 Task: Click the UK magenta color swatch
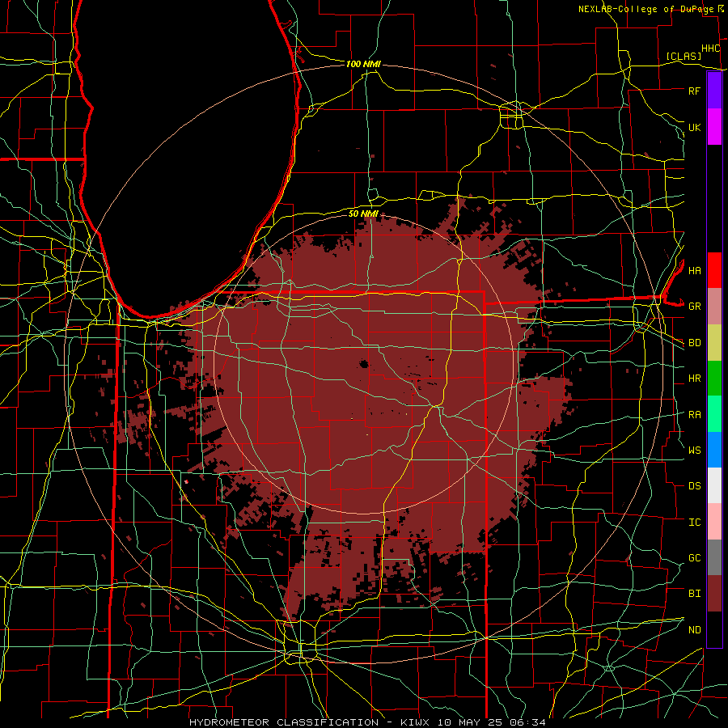714,127
